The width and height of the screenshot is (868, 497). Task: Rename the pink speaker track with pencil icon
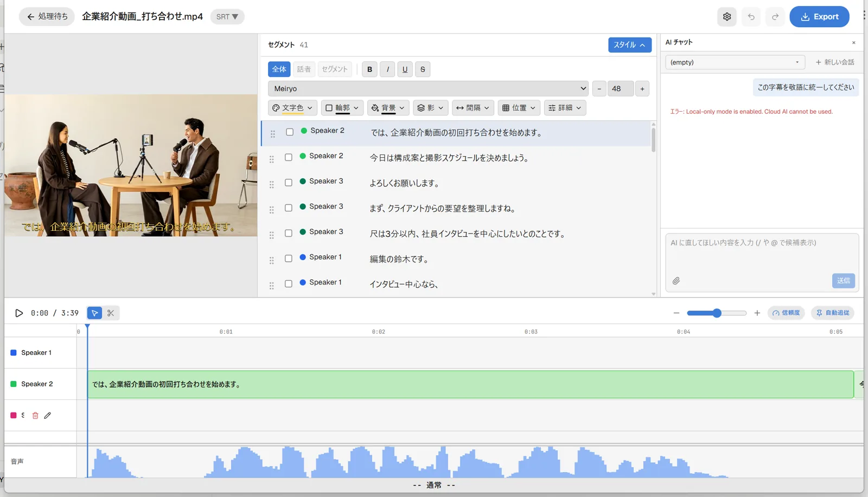pos(48,415)
